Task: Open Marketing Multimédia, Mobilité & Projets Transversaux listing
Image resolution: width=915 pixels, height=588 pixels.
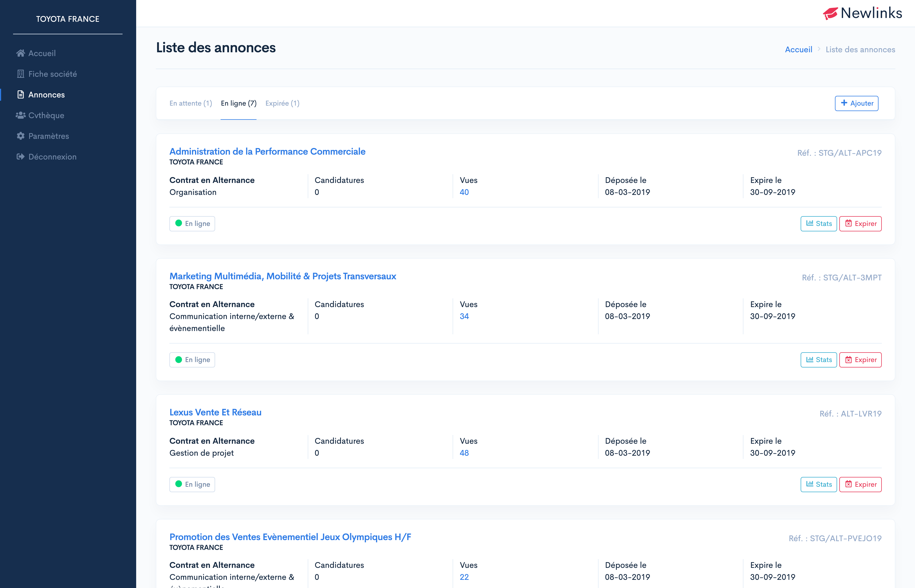Action: pyautogui.click(x=283, y=276)
